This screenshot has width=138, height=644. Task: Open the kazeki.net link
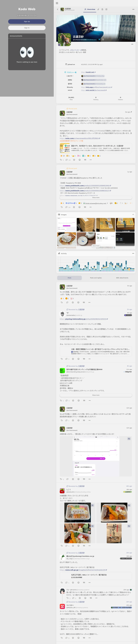coord(88,72)
